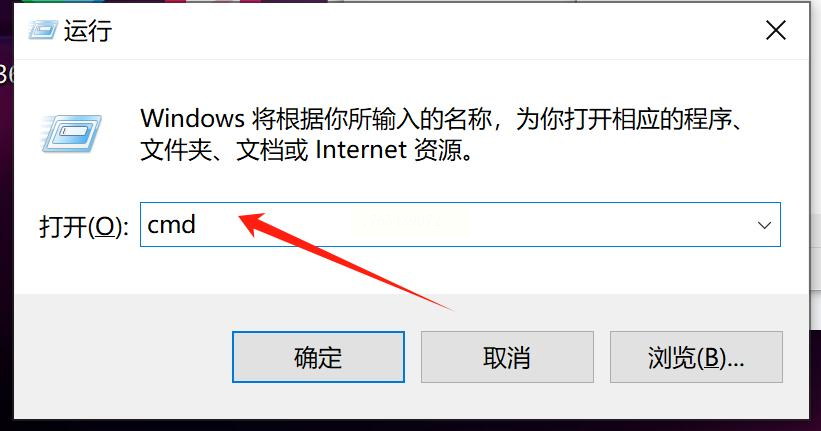Click the red arrow annotation
Image resolution: width=821 pixels, height=431 pixels.
[346, 260]
